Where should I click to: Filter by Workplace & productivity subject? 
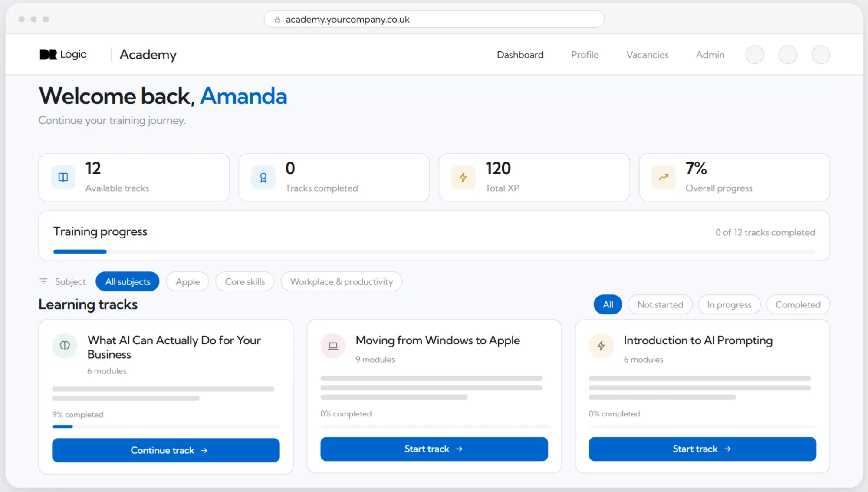(342, 281)
